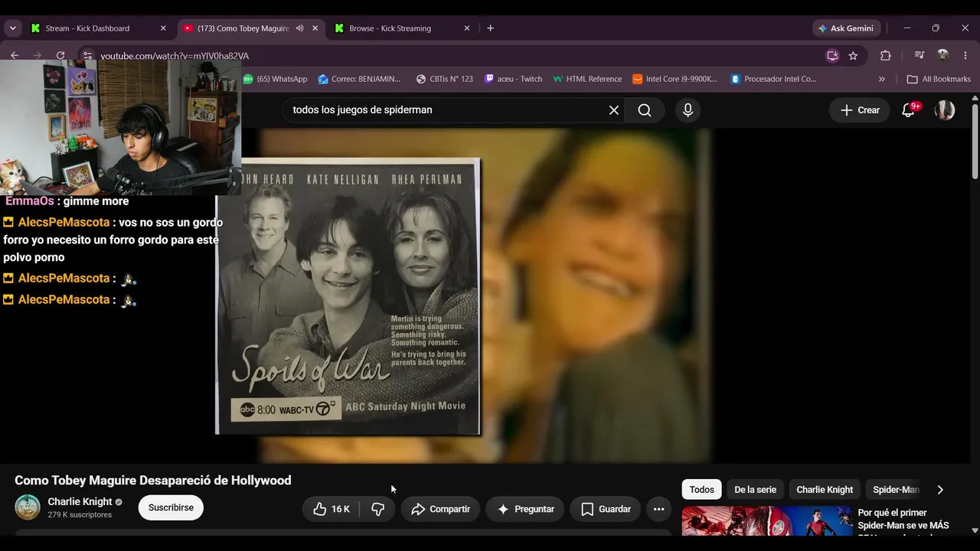Reload the current page
This screenshot has height=551, width=980.
[60, 55]
